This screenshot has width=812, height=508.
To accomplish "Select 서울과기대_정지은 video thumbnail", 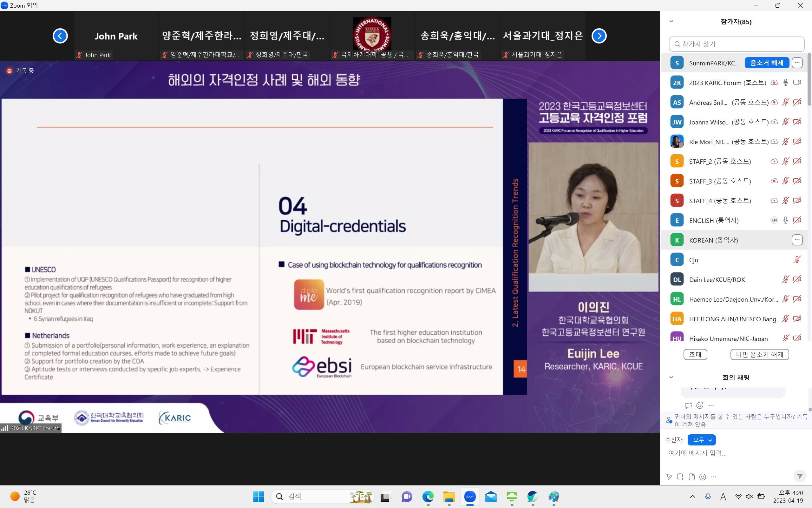I will point(543,36).
